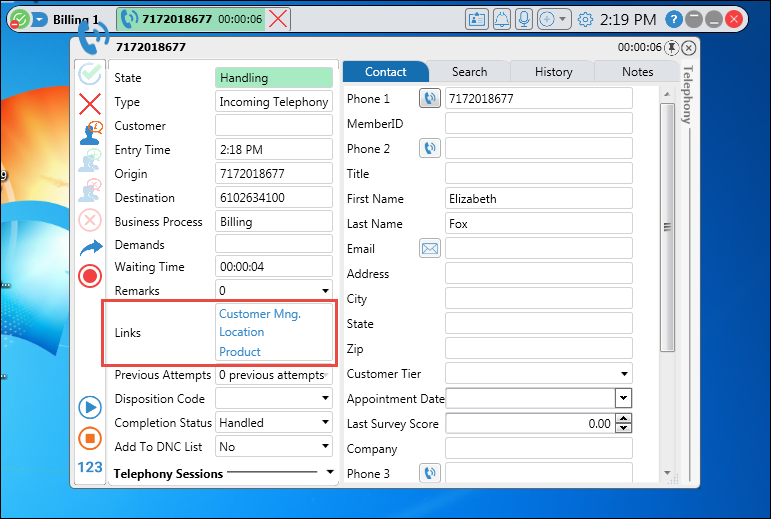Open the 123 dial pad icon
Screen dimensions: 771x519
tap(90, 467)
